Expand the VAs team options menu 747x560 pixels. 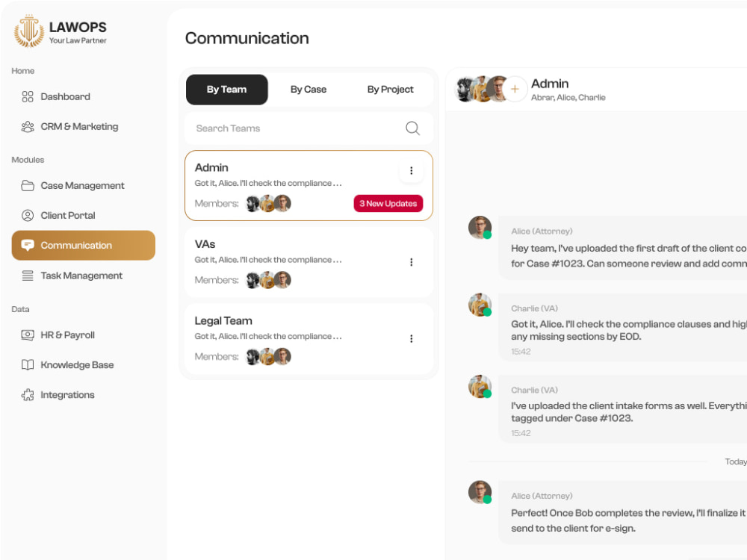[411, 262]
